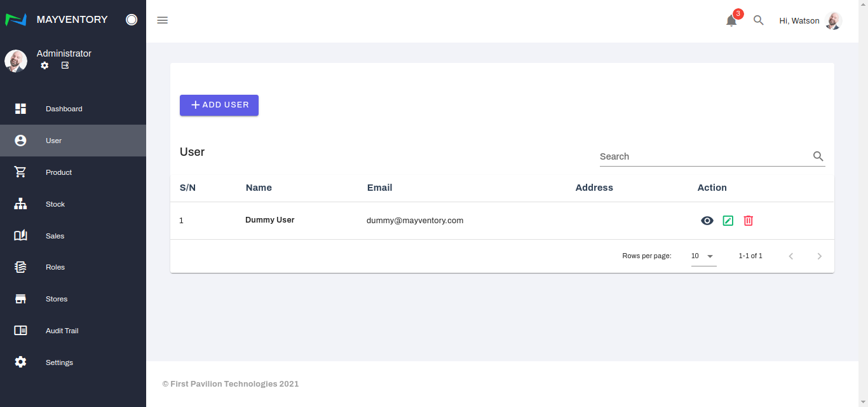Open Dashboard from the sidebar

click(64, 109)
